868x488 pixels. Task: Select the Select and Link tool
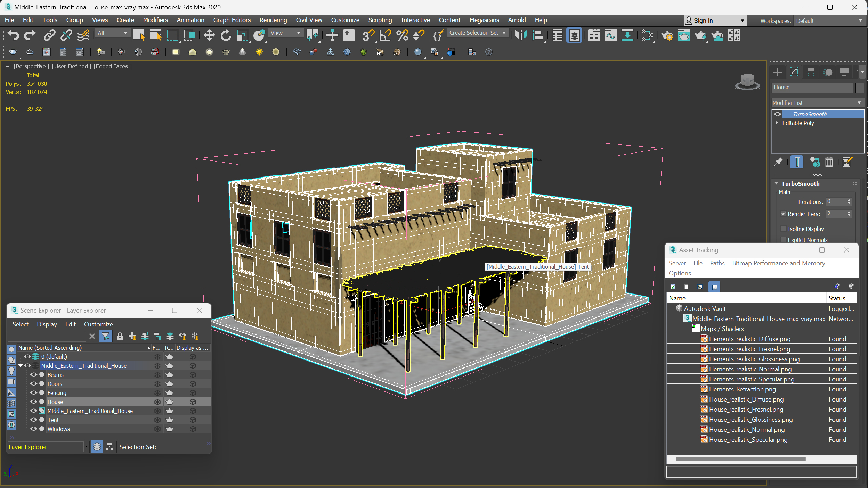[49, 35]
